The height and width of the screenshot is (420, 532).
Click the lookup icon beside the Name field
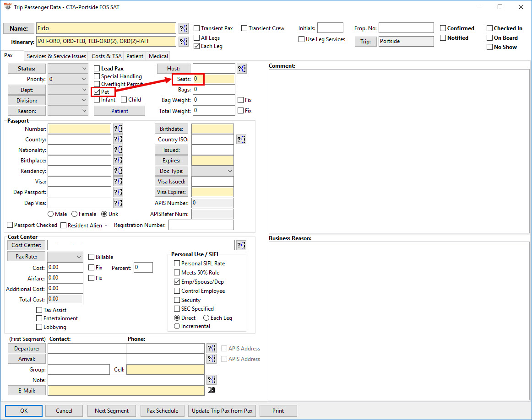pos(183,28)
